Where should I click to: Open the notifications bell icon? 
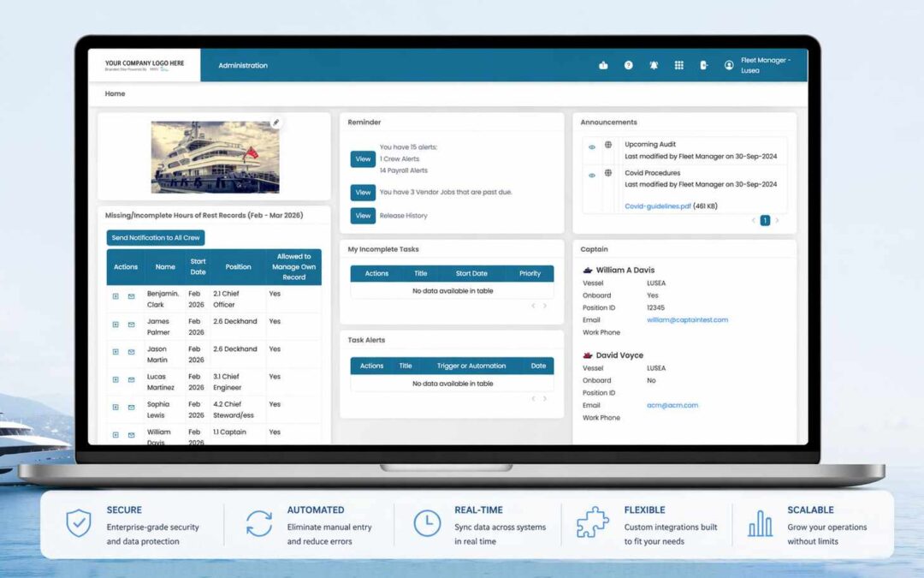[x=654, y=65]
